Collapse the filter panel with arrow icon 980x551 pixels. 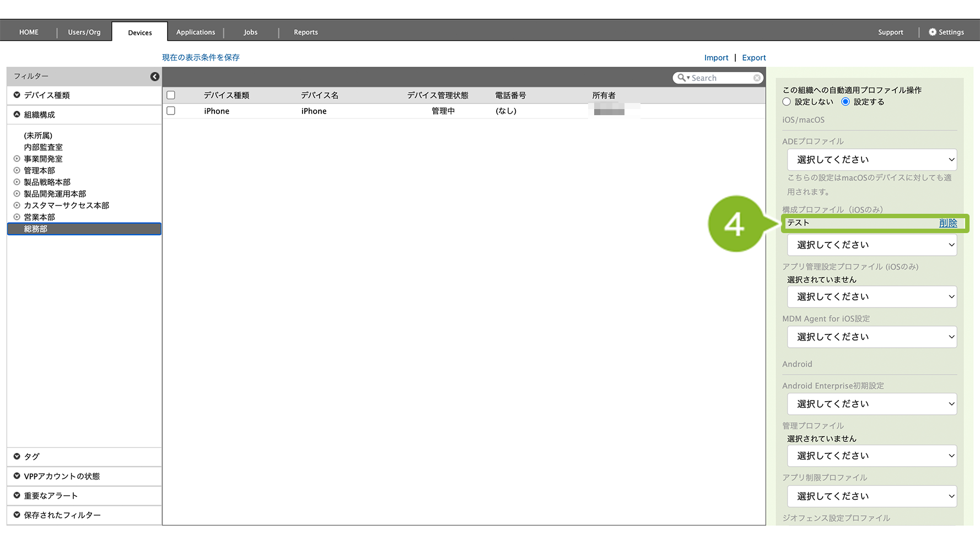point(155,77)
